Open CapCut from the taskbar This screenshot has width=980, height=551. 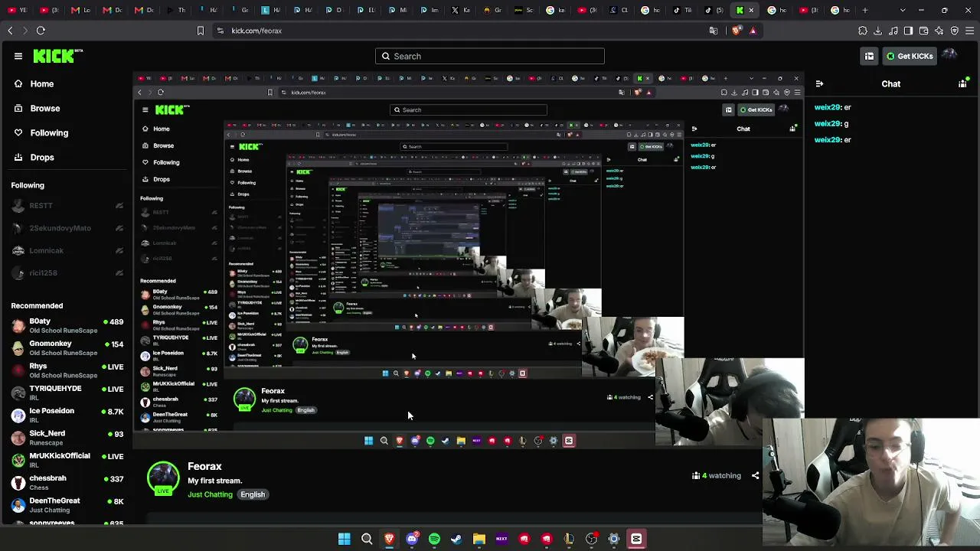tap(636, 539)
